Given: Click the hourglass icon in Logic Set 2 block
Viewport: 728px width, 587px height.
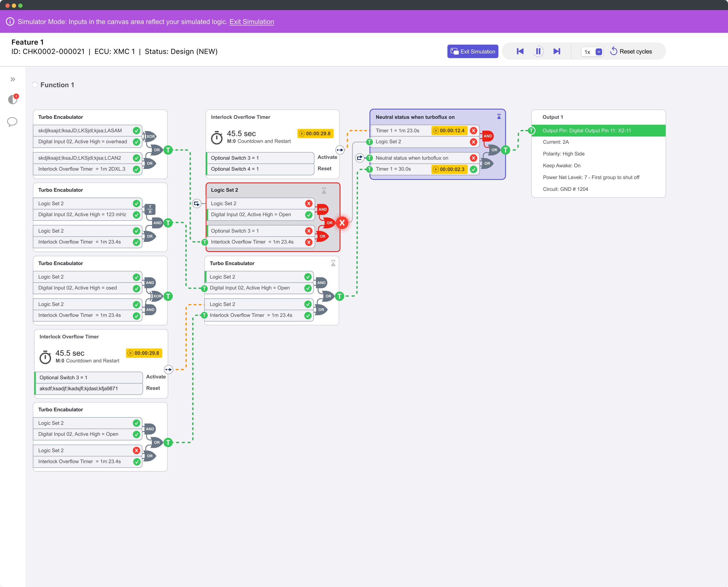Looking at the screenshot, I should click(x=324, y=191).
